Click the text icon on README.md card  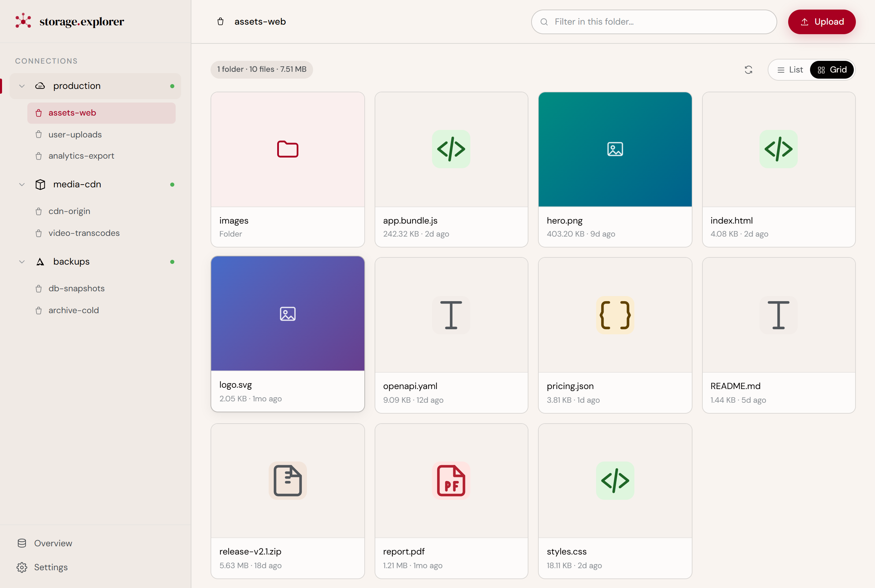click(778, 315)
